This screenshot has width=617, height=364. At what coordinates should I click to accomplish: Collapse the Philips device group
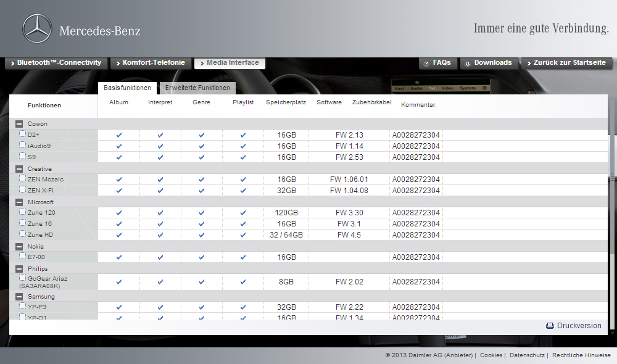(19, 269)
